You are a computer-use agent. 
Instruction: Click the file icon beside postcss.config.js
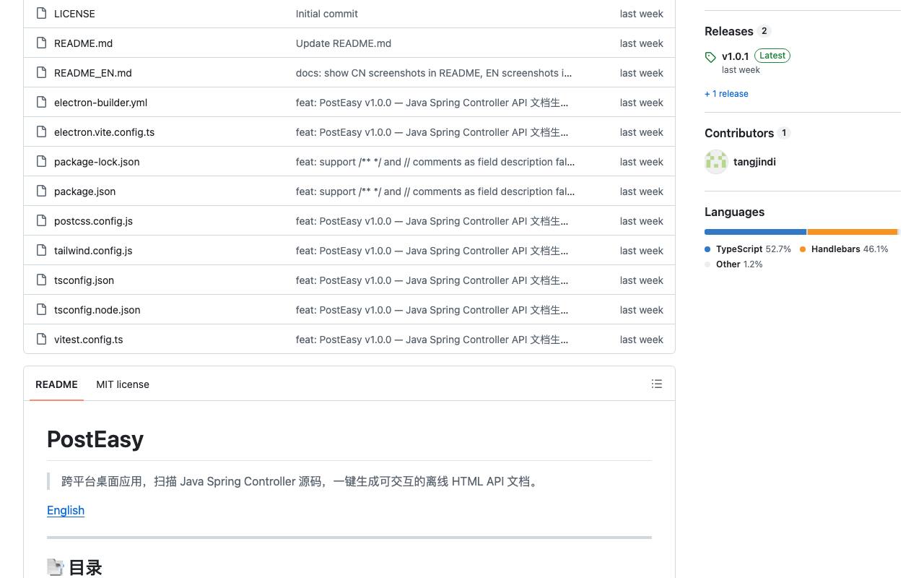pyautogui.click(x=41, y=221)
